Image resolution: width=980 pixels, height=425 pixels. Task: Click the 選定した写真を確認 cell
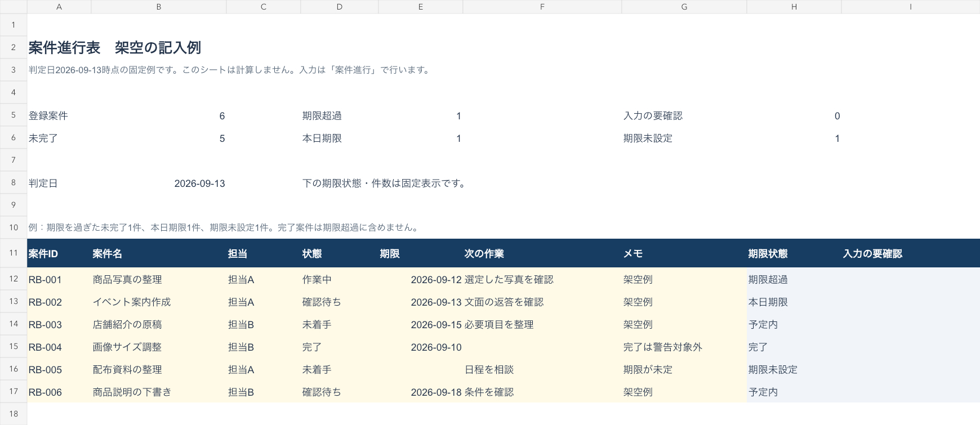point(542,279)
